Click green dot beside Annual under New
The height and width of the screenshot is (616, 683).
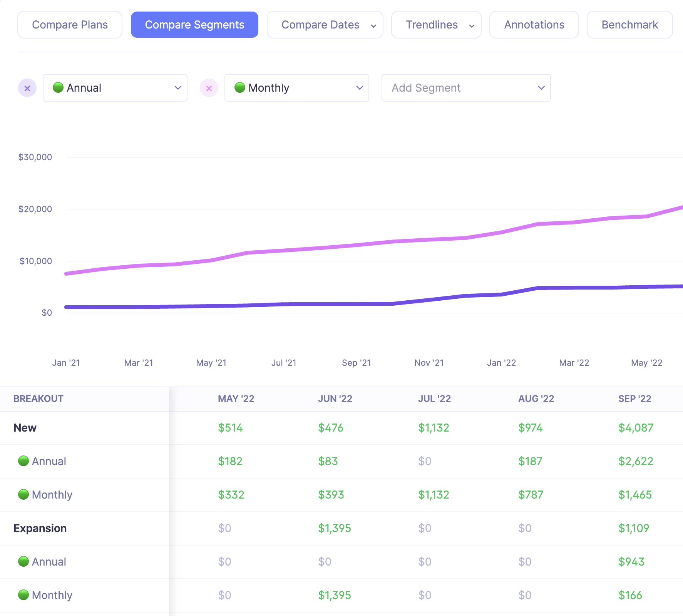pyautogui.click(x=23, y=461)
